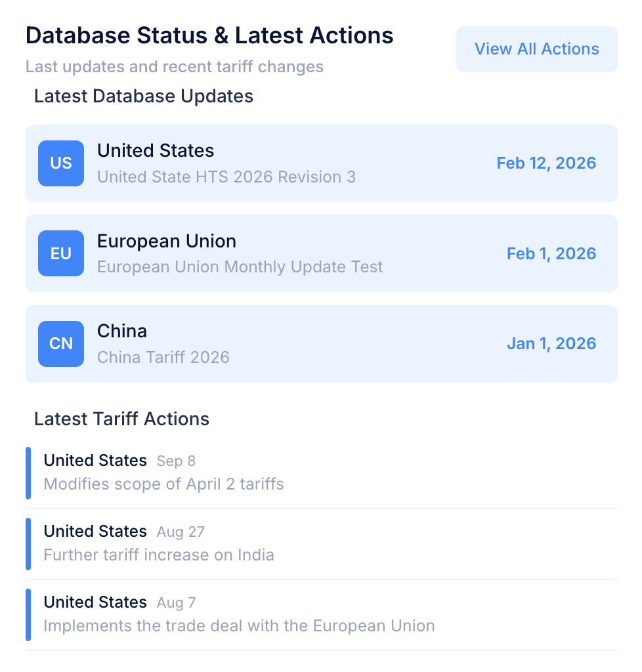The height and width of the screenshot is (672, 642).
Task: Click the Latest Database Updates heading
Action: click(144, 96)
